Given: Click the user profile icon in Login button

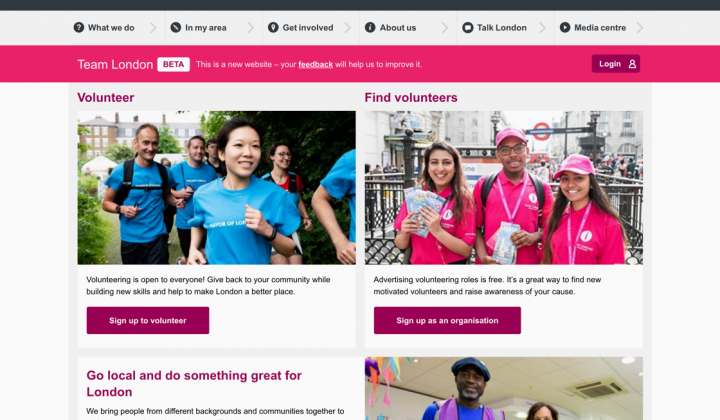Looking at the screenshot, I should (632, 64).
